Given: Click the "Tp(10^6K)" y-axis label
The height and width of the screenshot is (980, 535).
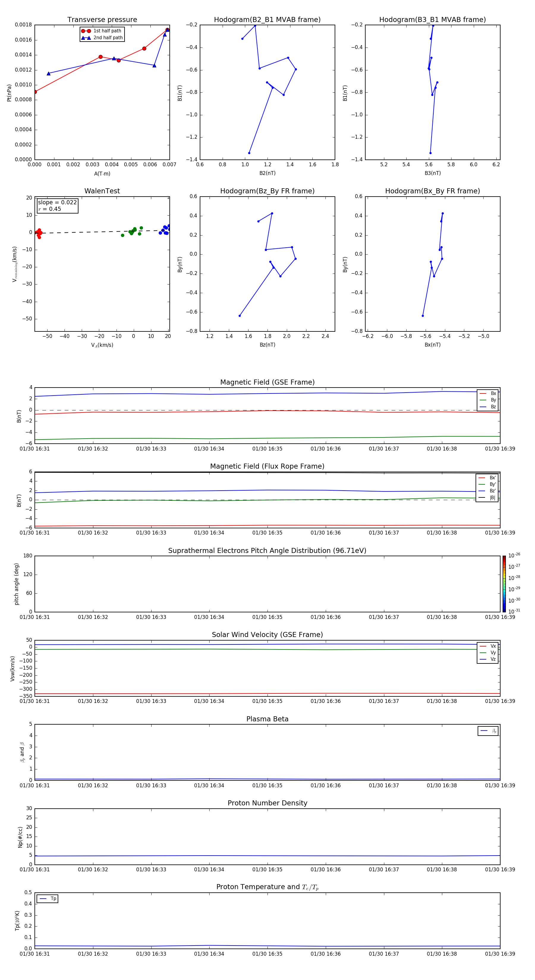Looking at the screenshot, I should click(18, 921).
